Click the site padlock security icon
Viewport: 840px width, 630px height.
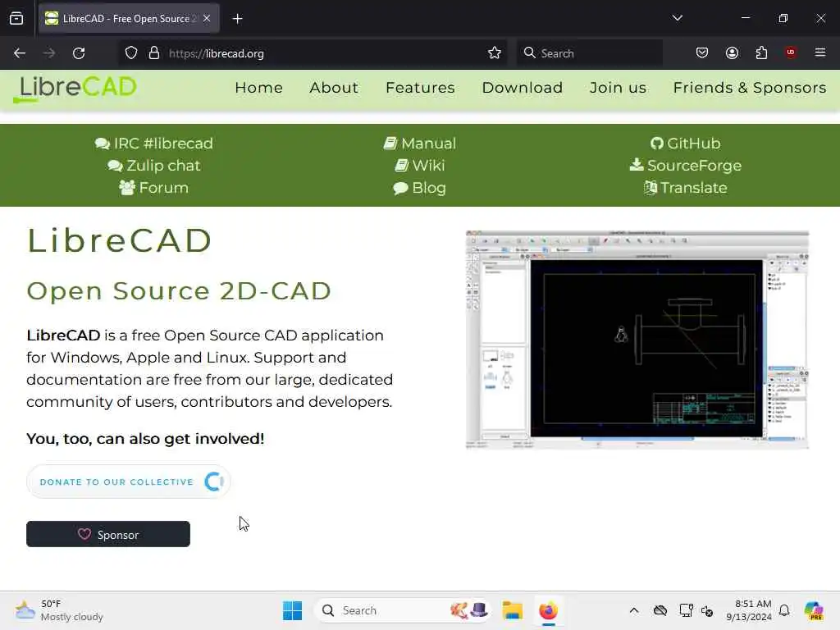(154, 53)
